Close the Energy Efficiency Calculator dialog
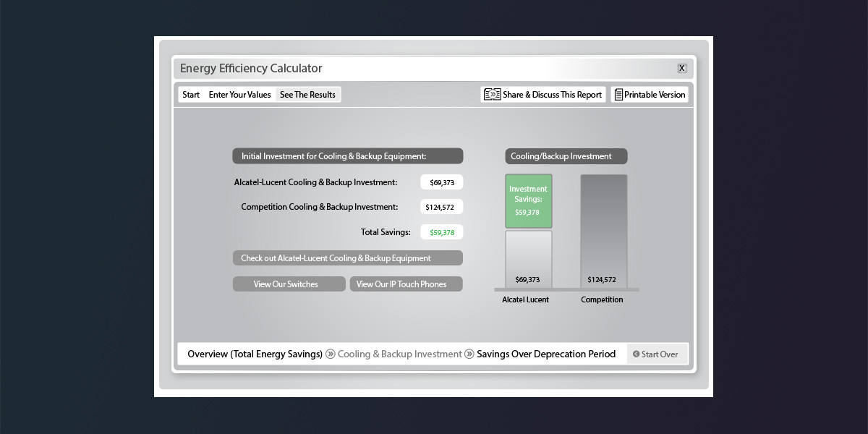Screen dimensions: 868x434 (681, 68)
